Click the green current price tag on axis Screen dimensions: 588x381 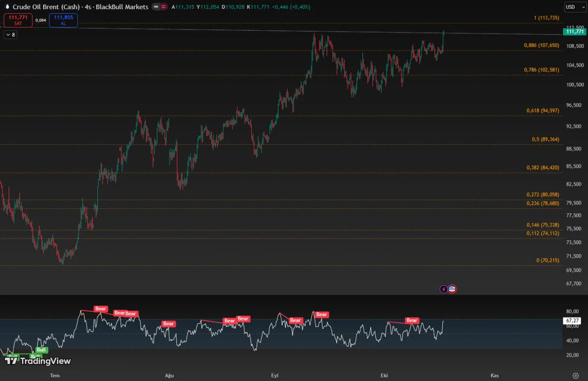point(574,31)
